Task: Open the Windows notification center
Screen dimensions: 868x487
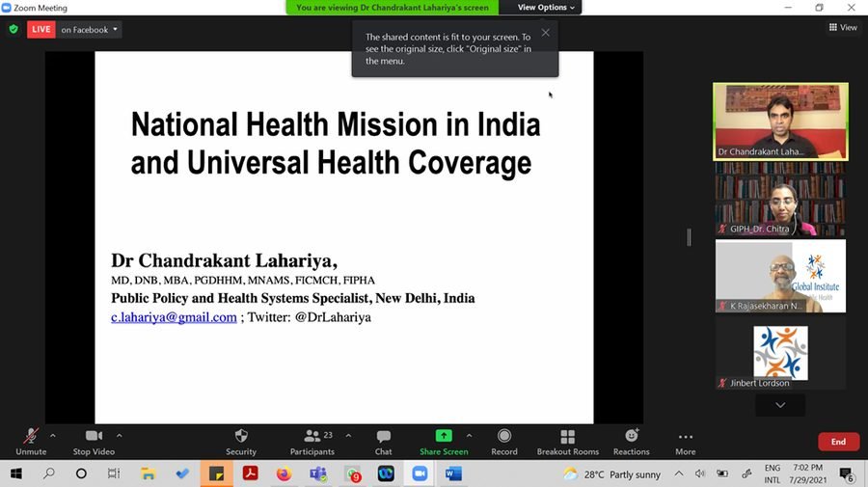Action: click(846, 473)
